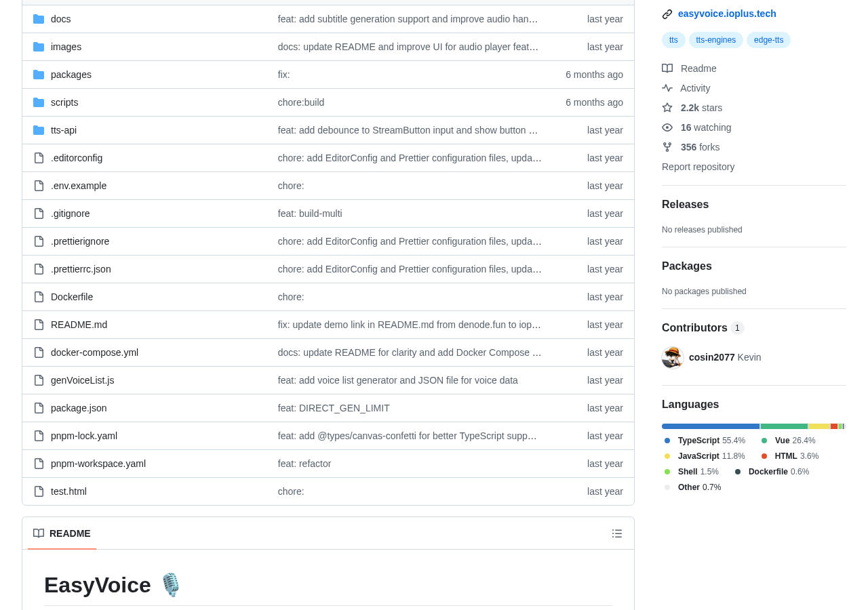Open cosin2077 contributor avatar
Viewport: 868px width, 610px height.
673,357
